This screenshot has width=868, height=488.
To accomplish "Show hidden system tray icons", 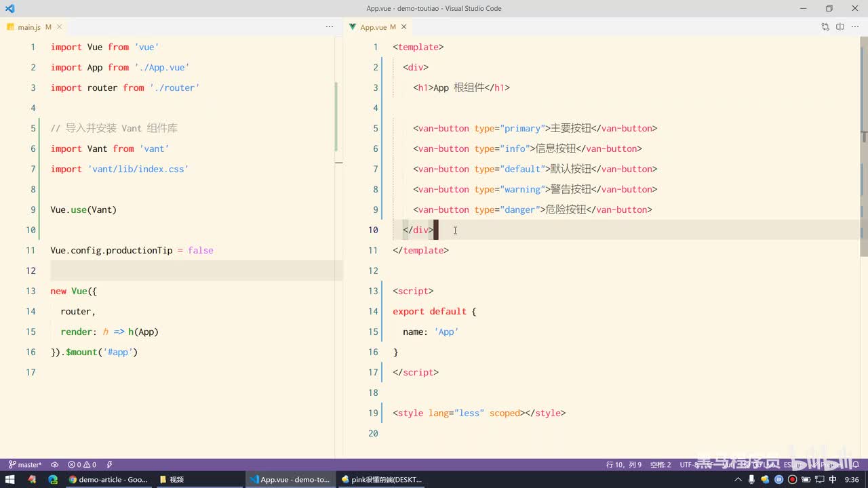I will 738,479.
